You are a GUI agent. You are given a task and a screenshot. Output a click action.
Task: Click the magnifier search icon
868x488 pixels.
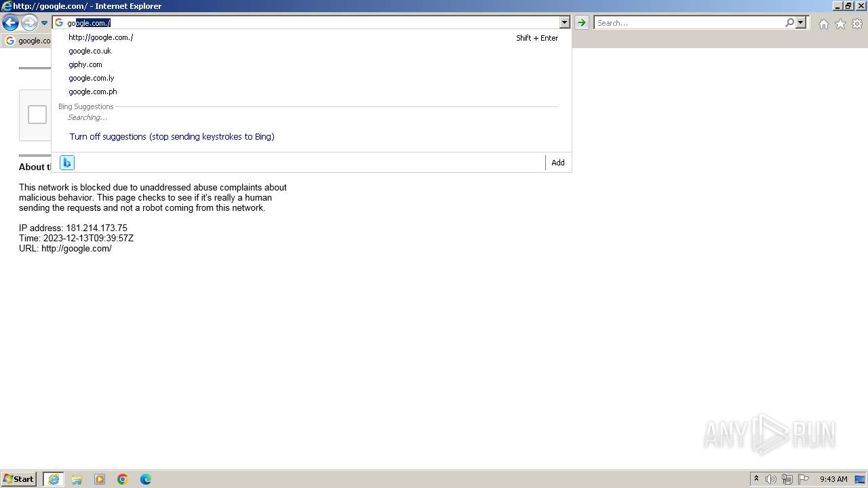[x=789, y=23]
